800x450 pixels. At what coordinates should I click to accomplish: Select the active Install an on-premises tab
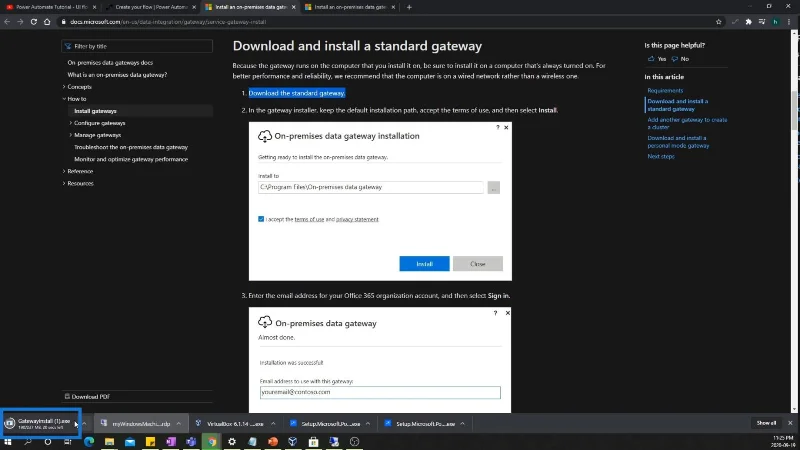tap(249, 7)
